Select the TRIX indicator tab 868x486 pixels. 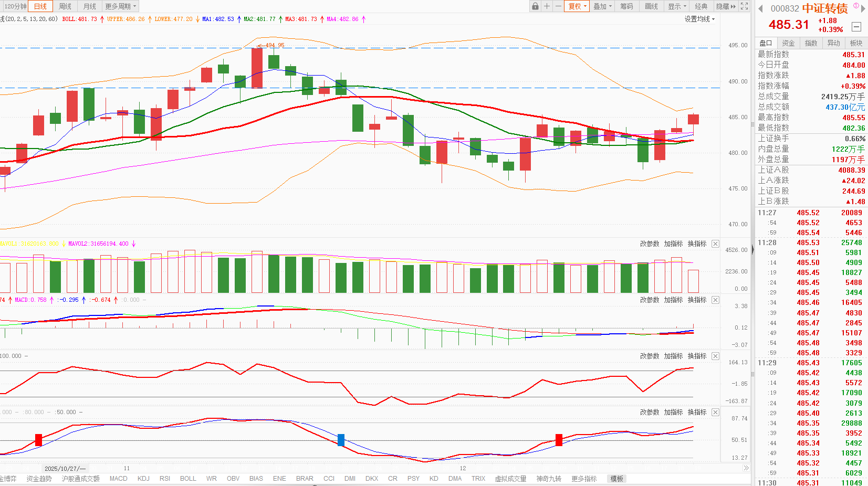(x=478, y=479)
